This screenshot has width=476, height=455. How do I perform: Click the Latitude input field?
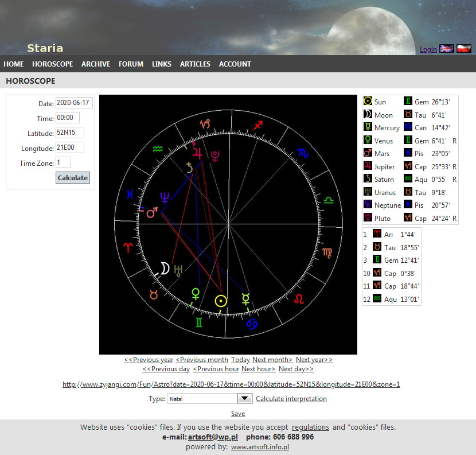[x=69, y=133]
